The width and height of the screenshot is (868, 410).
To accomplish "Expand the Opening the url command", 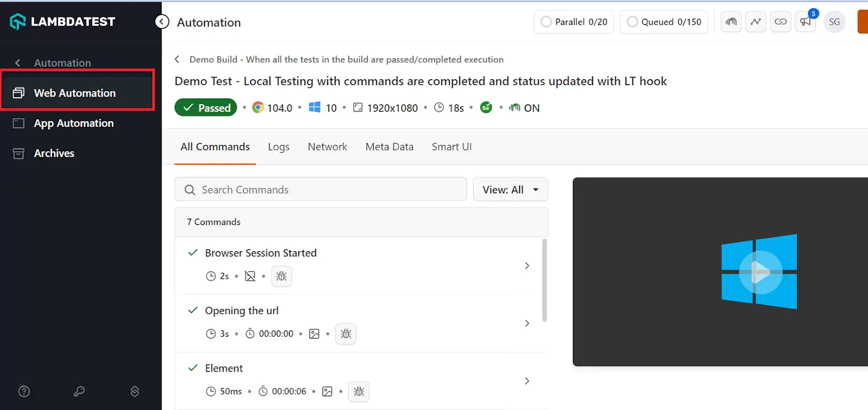I will pos(527,323).
